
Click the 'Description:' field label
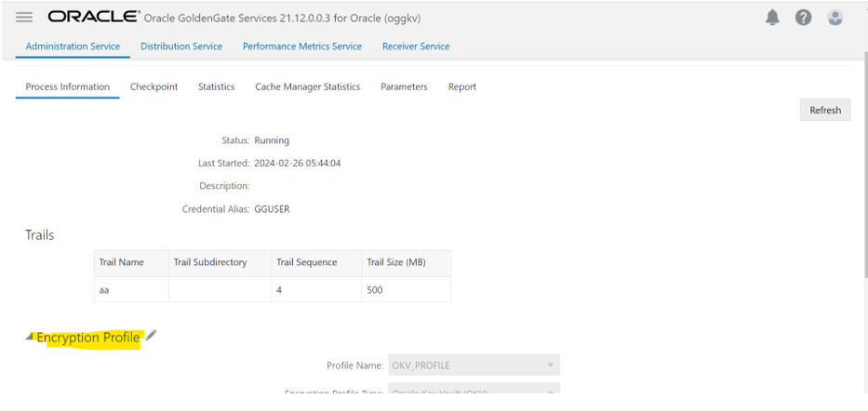[225, 186]
